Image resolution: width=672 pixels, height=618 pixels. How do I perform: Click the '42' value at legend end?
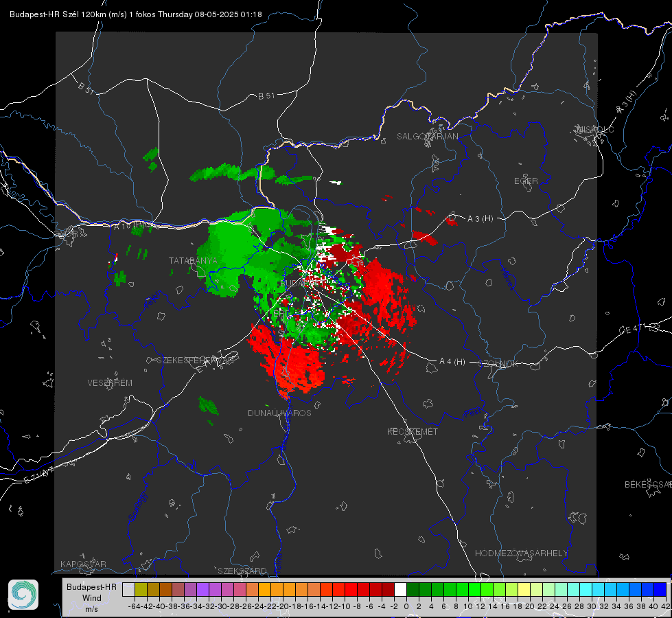click(x=666, y=606)
